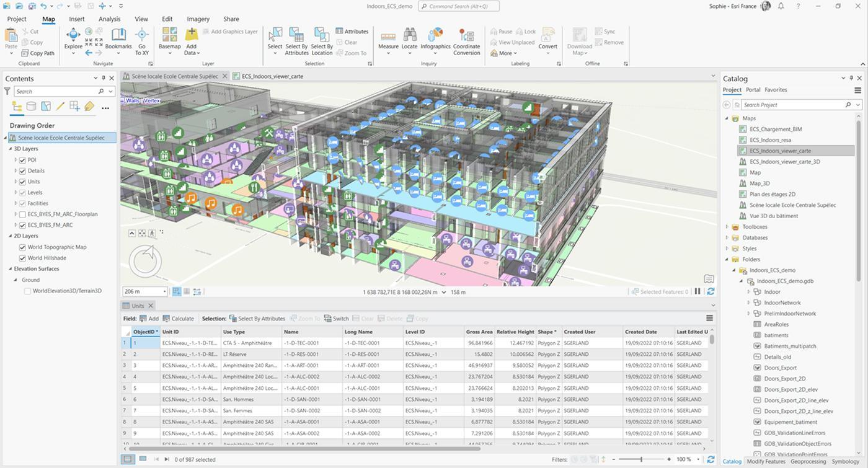Screen dimensions: 868x468
Task: Click Add field in Units table
Action: point(149,319)
